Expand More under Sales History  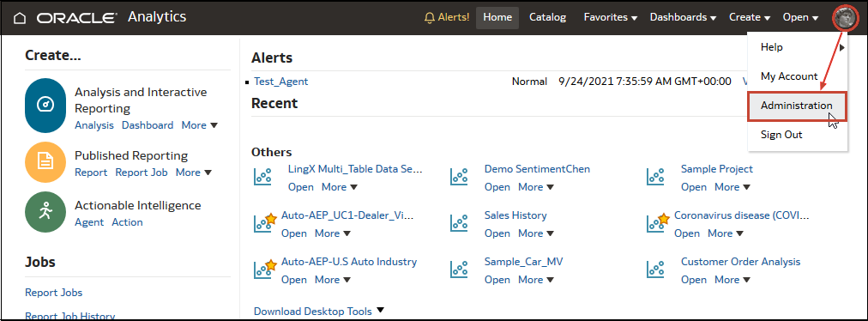[536, 233]
